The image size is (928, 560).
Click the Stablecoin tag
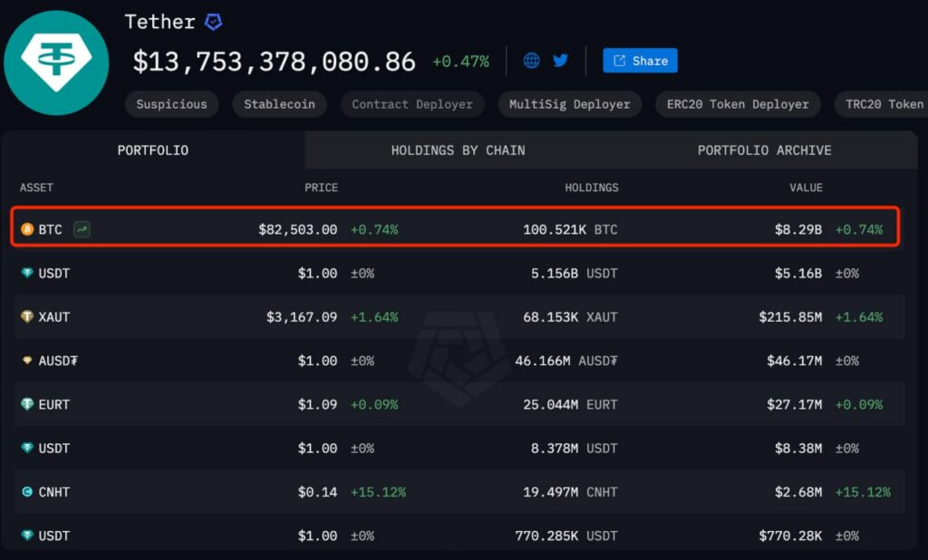tap(279, 104)
